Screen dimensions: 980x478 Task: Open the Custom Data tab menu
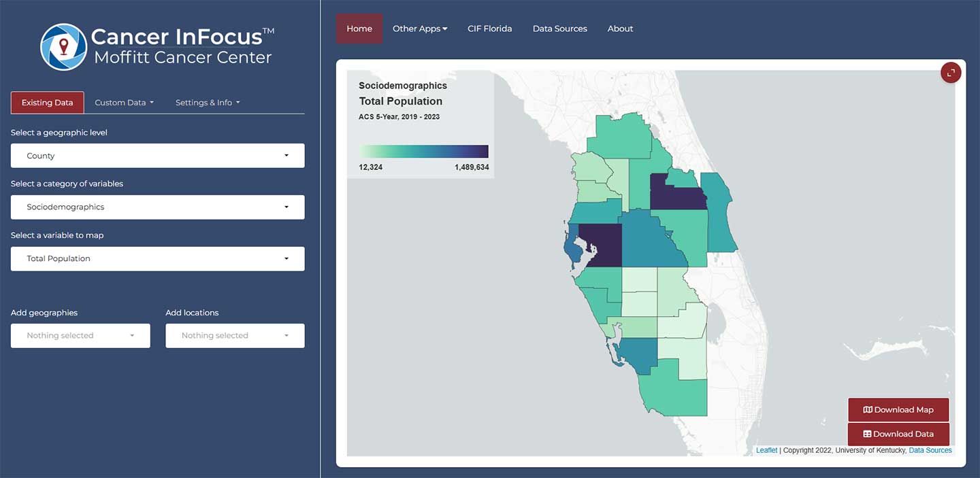(x=124, y=103)
